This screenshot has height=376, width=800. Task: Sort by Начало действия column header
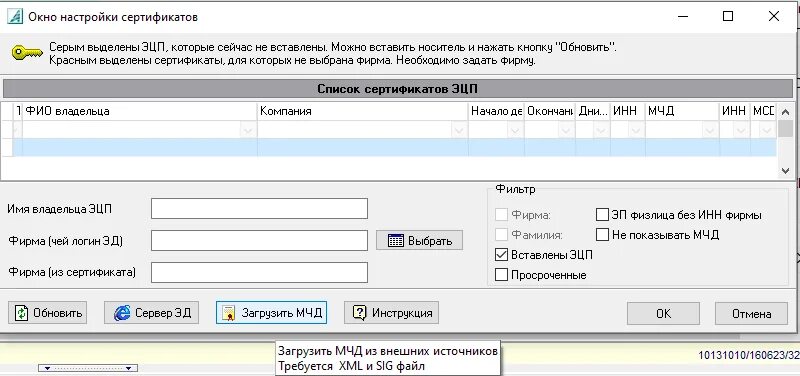click(496, 111)
